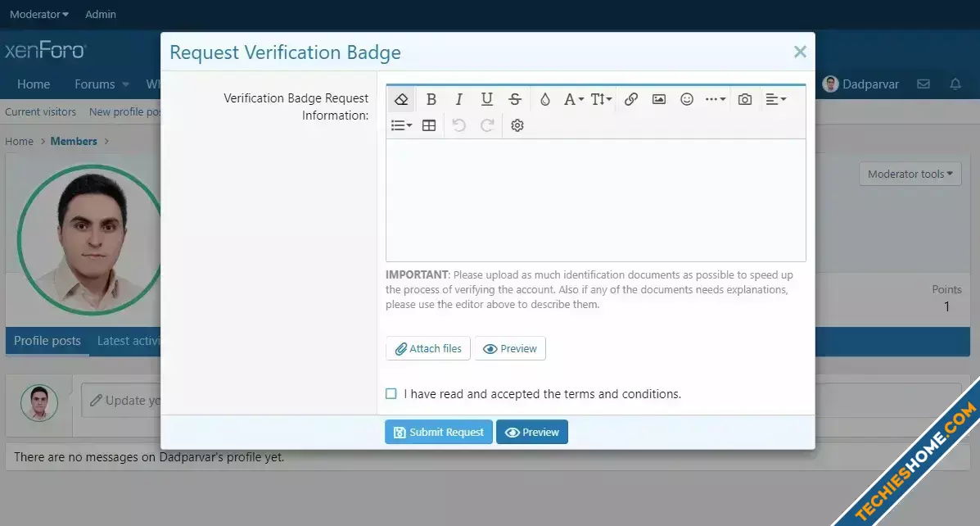Click the white Preview button below editor
This screenshot has width=980, height=526.
pyautogui.click(x=510, y=348)
